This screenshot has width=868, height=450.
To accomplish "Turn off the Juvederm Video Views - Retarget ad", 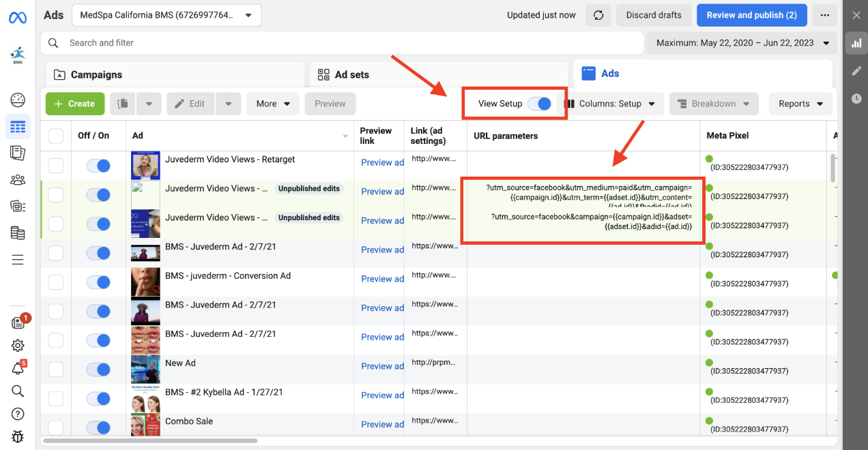I will (x=99, y=166).
